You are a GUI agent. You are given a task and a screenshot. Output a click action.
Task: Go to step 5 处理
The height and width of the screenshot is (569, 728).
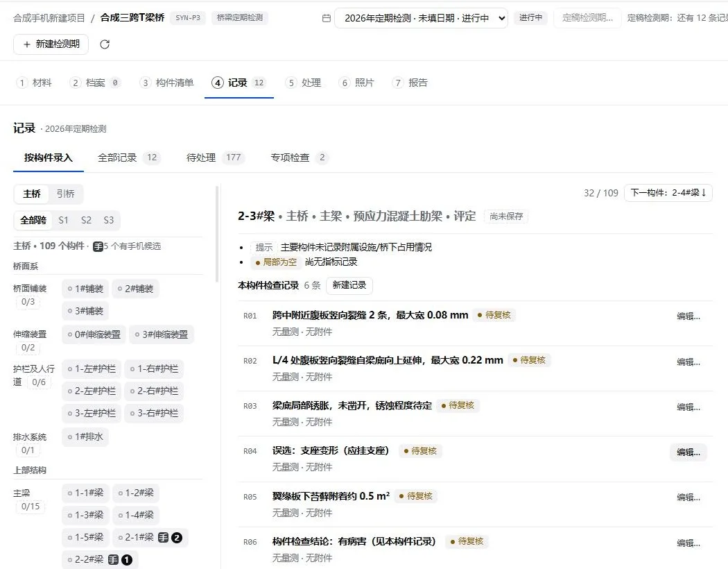(303, 83)
